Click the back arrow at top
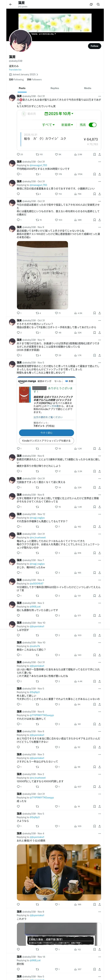110x980 pixels. click(x=11, y=5)
